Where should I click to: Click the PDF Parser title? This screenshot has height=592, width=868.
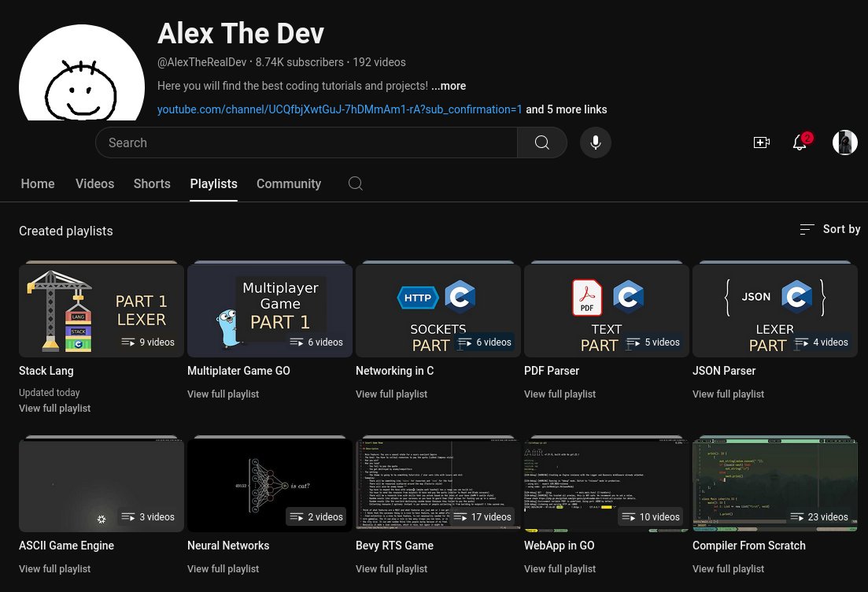552,371
